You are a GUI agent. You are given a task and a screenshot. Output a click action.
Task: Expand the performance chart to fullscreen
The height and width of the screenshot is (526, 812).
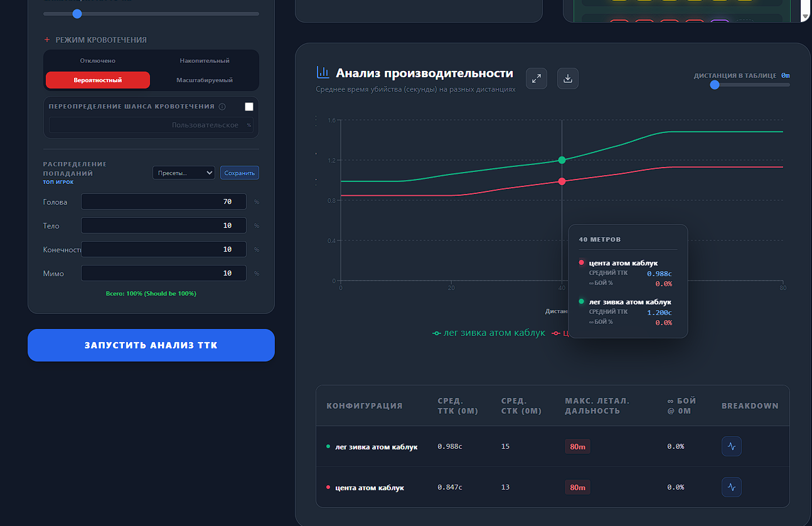537,78
